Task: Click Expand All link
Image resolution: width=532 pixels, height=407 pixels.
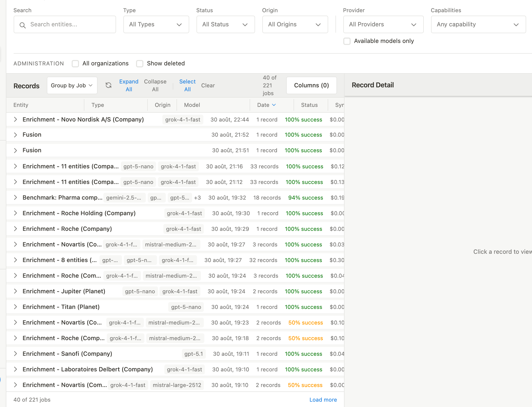Action: coord(129,85)
